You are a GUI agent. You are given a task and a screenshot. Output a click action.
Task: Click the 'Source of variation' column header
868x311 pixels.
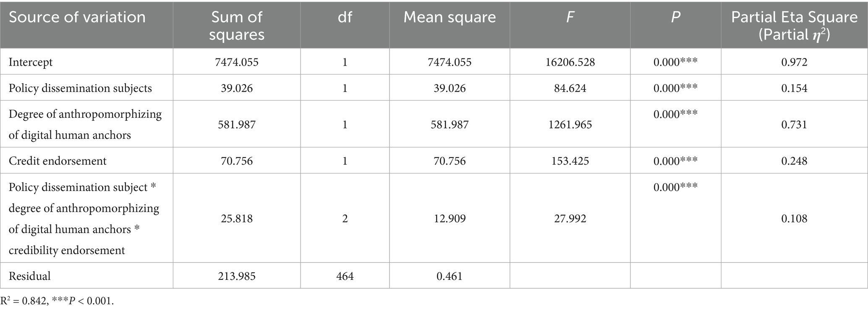[77, 17]
